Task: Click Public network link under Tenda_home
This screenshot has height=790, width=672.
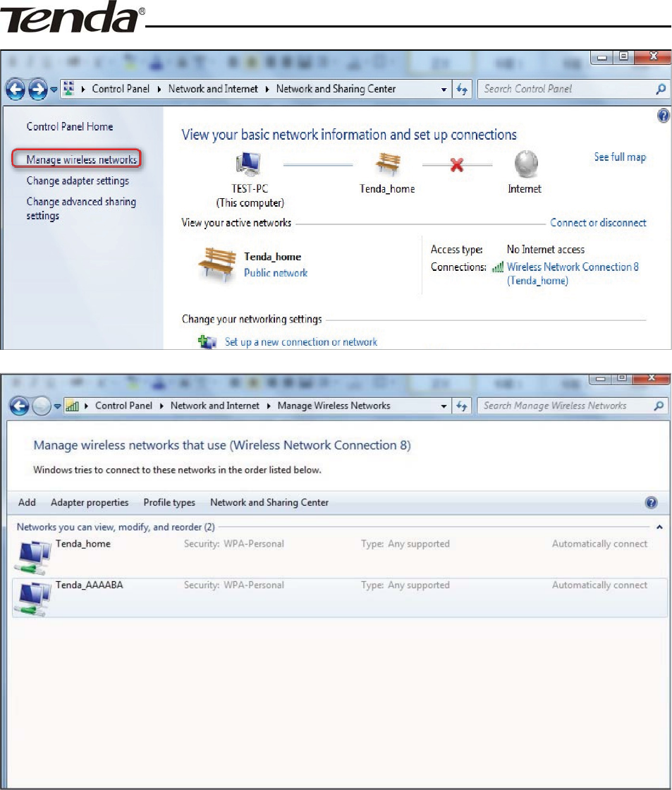Action: tap(276, 273)
